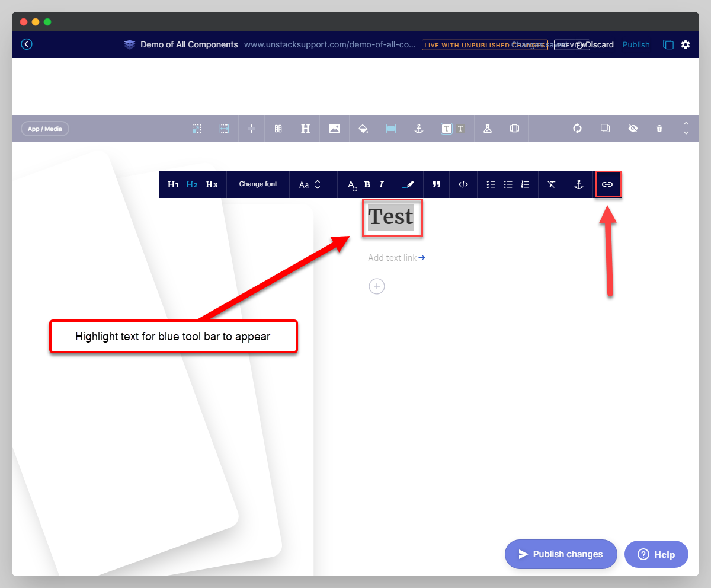
Task: Open the Change font dropdown
Action: tap(258, 184)
